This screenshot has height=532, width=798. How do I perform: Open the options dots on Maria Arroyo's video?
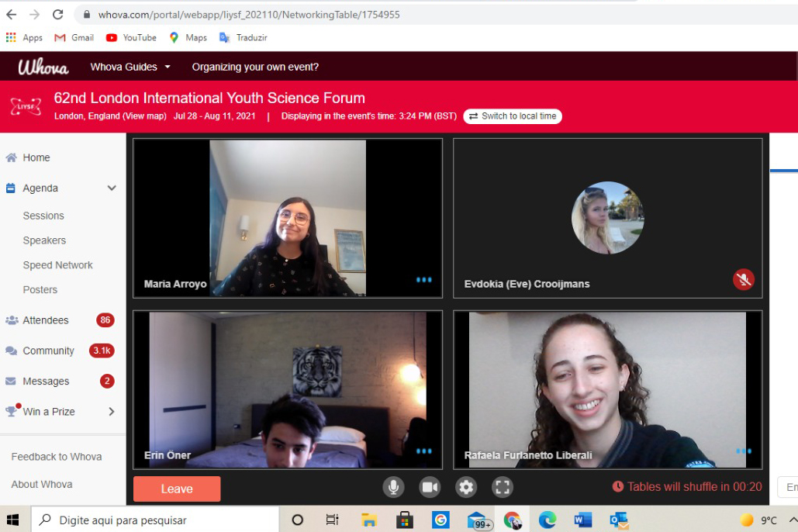pos(423,279)
